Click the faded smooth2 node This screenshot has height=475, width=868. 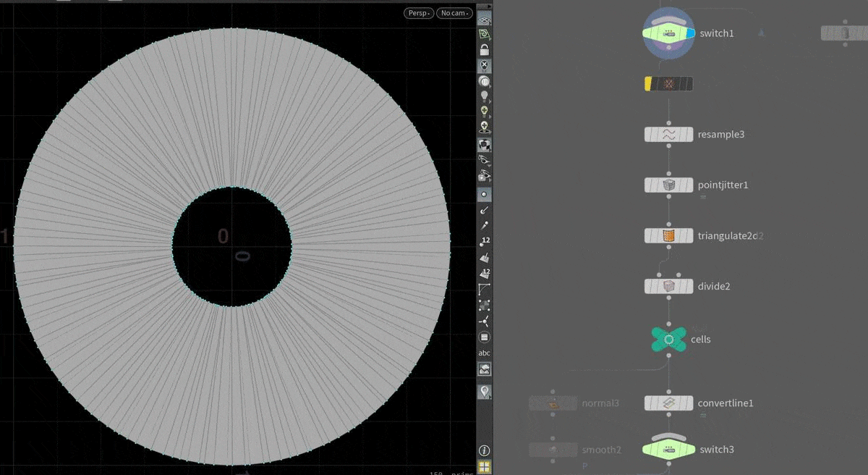553,450
